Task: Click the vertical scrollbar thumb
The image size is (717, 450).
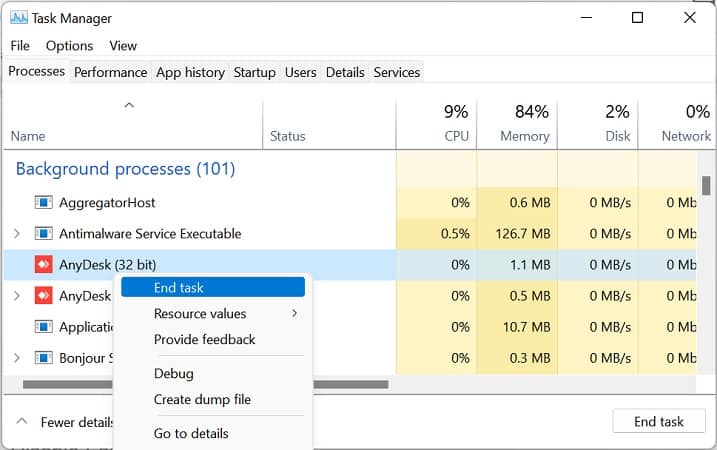Action: click(x=706, y=186)
